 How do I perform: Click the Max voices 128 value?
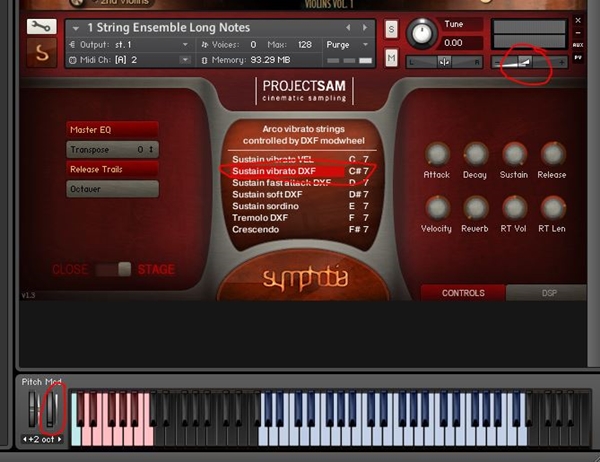tap(305, 45)
